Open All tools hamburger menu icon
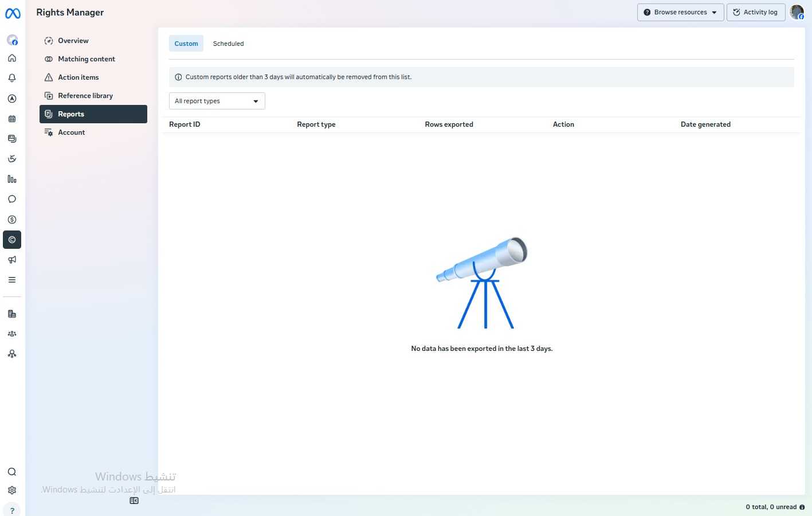The image size is (812, 516). click(x=12, y=280)
